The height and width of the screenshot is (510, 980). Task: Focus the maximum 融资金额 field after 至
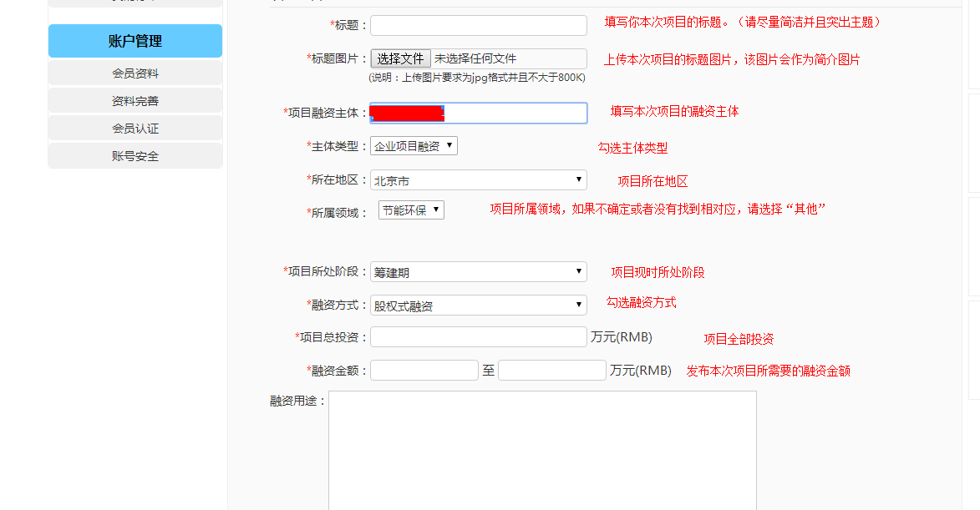tap(552, 370)
